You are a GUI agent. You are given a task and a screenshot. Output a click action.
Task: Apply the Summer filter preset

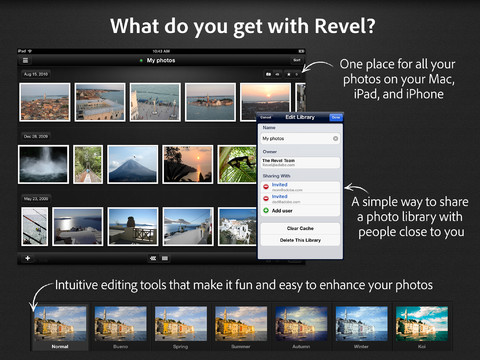tap(241, 327)
